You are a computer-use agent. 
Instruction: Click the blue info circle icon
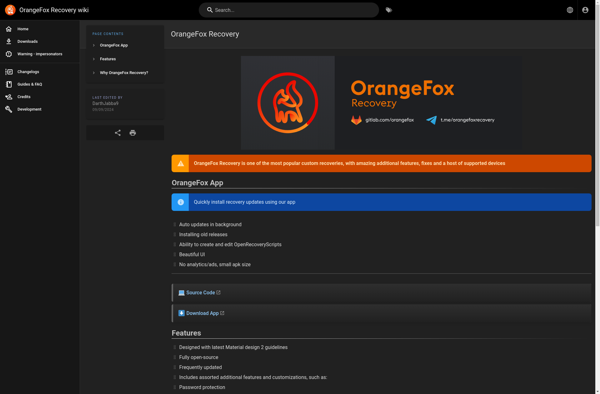[x=181, y=202]
